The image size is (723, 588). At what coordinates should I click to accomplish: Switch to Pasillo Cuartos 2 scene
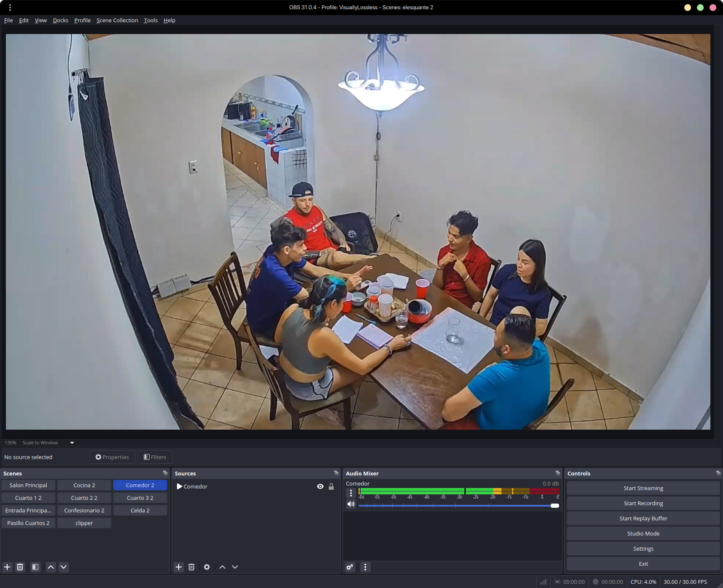point(28,523)
